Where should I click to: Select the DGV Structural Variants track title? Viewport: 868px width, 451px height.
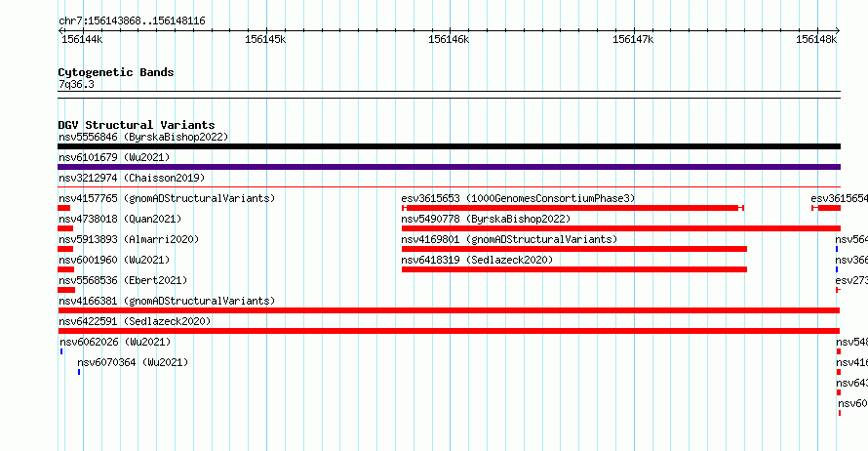(x=137, y=125)
